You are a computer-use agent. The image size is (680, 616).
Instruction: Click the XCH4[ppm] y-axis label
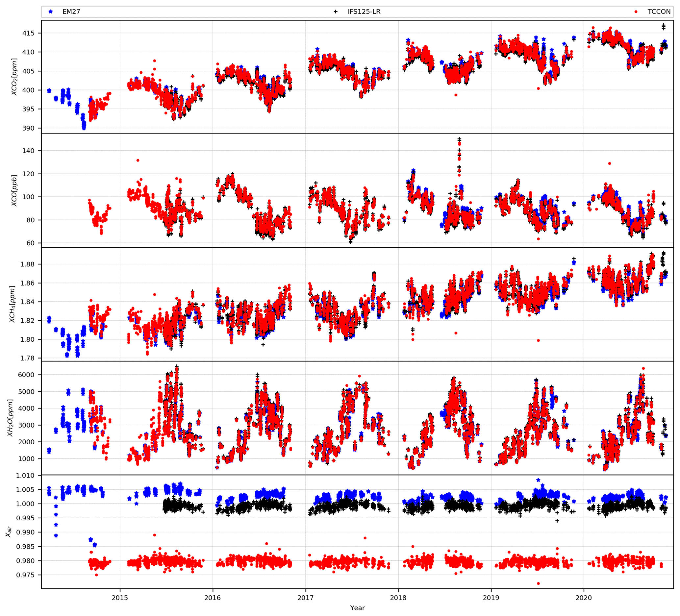click(13, 304)
